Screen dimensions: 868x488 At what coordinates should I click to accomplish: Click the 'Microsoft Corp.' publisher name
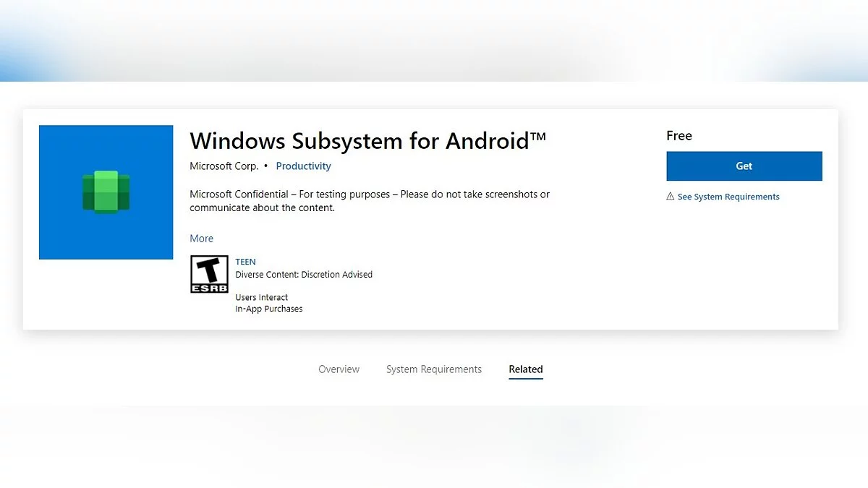(224, 166)
